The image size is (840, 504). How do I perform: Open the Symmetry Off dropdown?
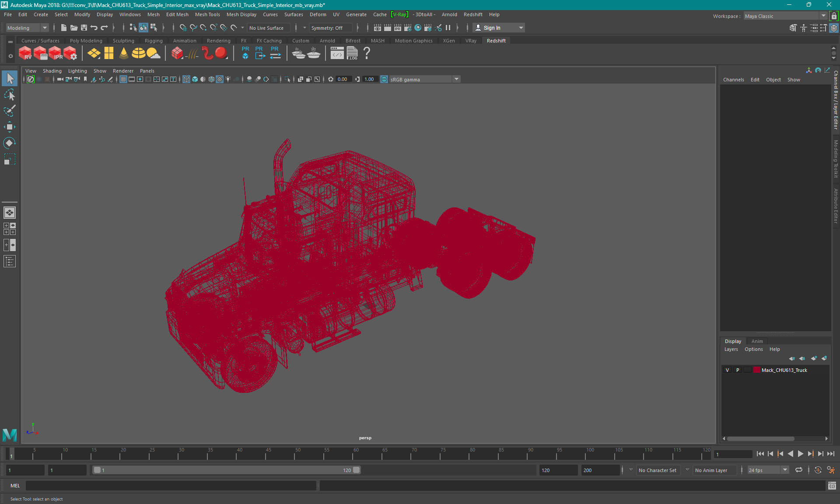(x=330, y=28)
